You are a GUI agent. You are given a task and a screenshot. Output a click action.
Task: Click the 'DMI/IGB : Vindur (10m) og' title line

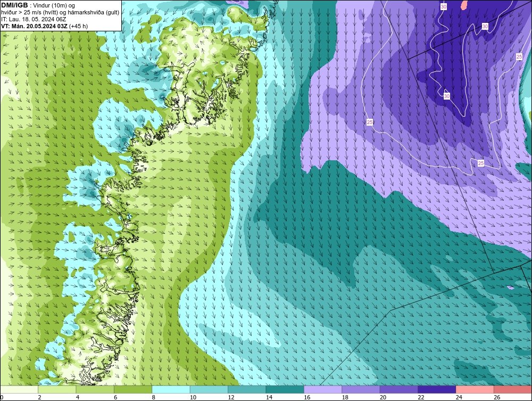pyautogui.click(x=38, y=5)
